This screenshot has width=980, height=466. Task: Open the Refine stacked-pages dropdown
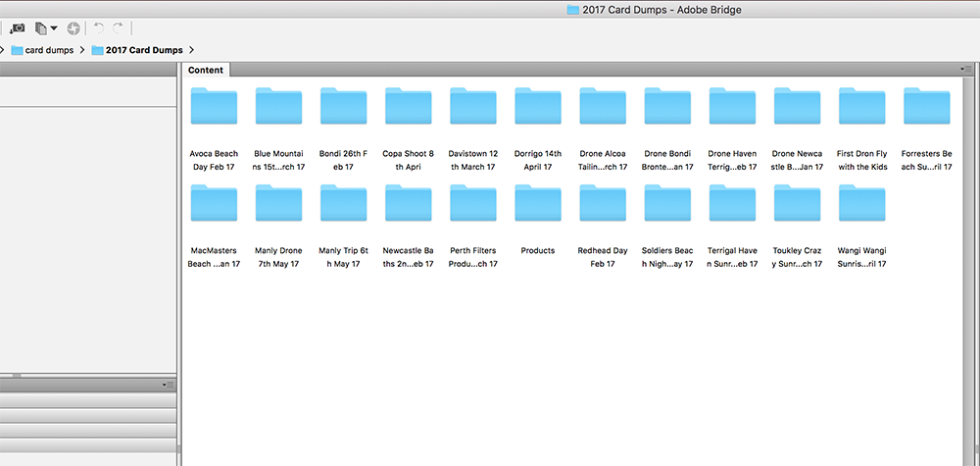click(46, 28)
